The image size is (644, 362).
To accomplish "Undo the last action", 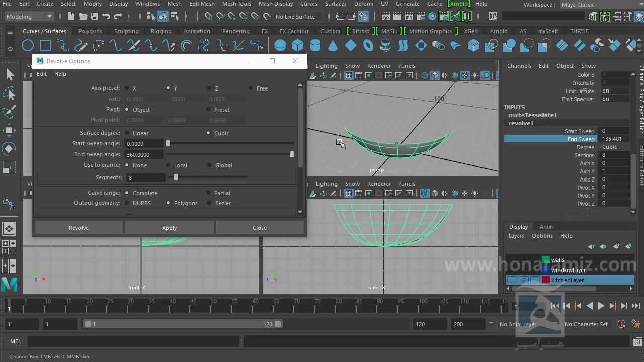I will (x=107, y=17).
